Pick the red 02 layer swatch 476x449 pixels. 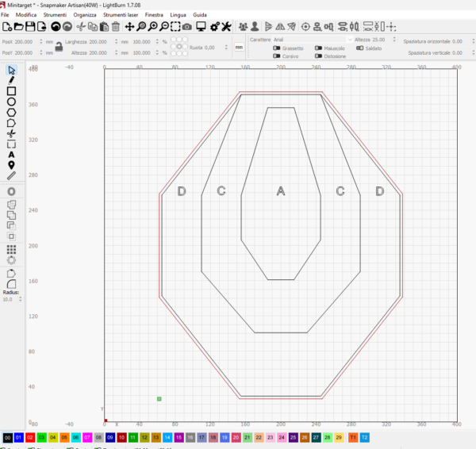30,437
